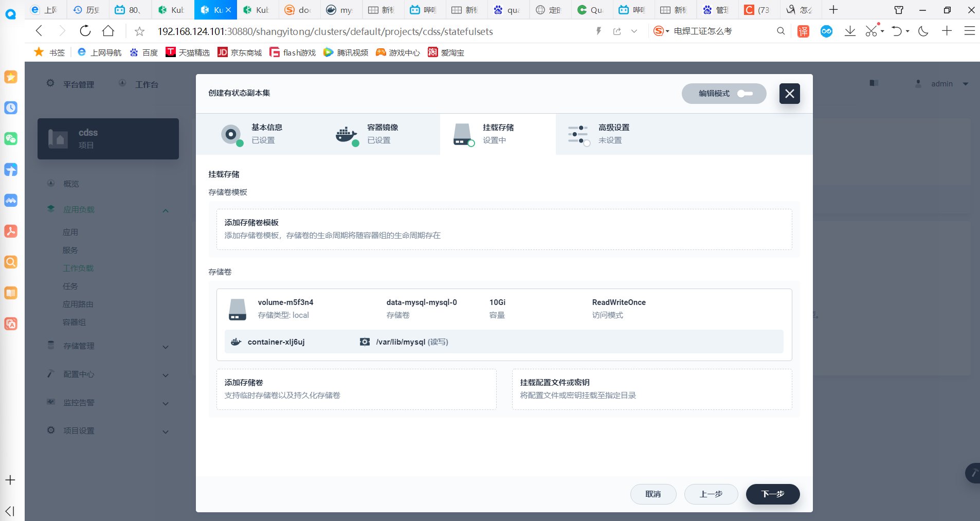Click 添加存储卷模板 box

click(x=504, y=229)
